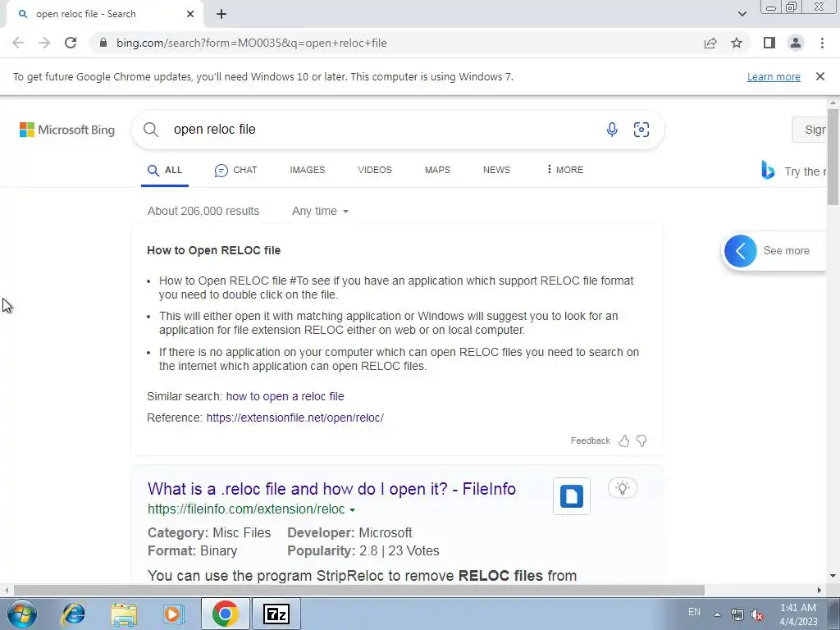Viewport: 840px width, 630px height.
Task: Click the browser forward arrow
Action: coord(44,43)
